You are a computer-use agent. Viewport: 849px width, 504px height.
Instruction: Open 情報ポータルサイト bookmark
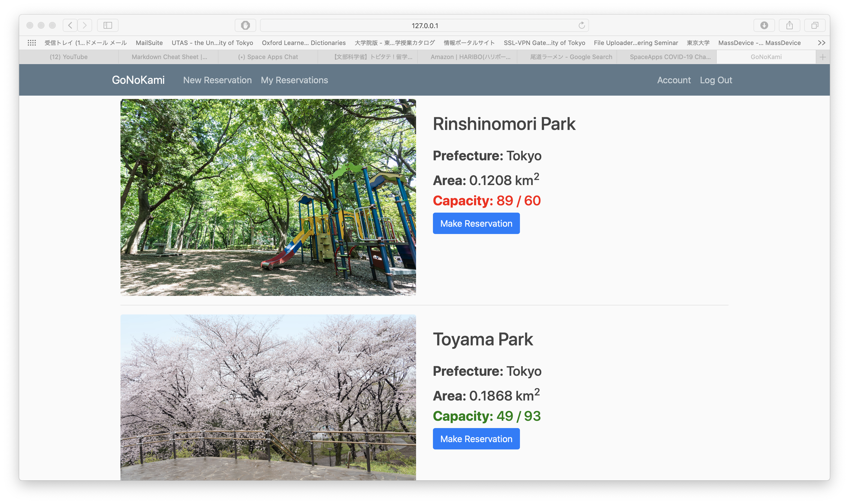469,43
